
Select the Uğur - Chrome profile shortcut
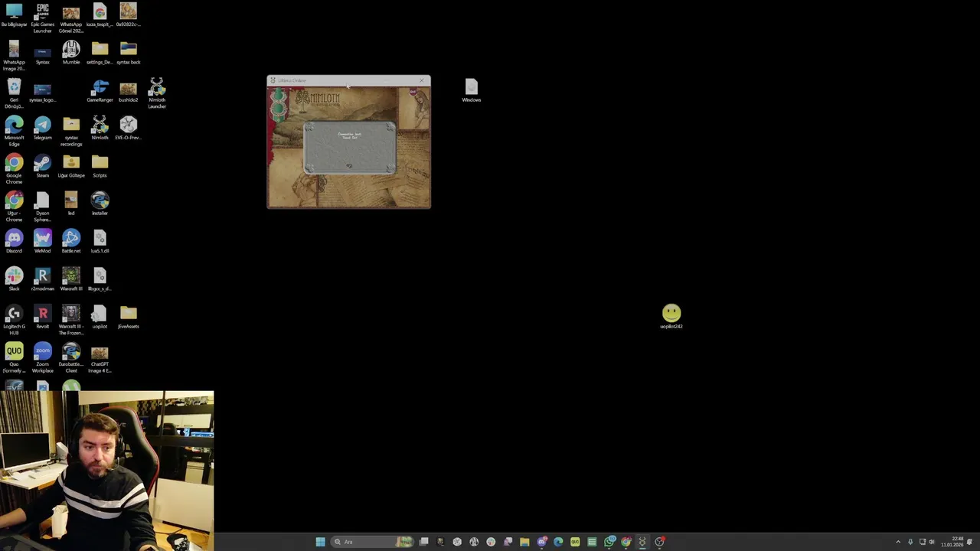coord(14,206)
